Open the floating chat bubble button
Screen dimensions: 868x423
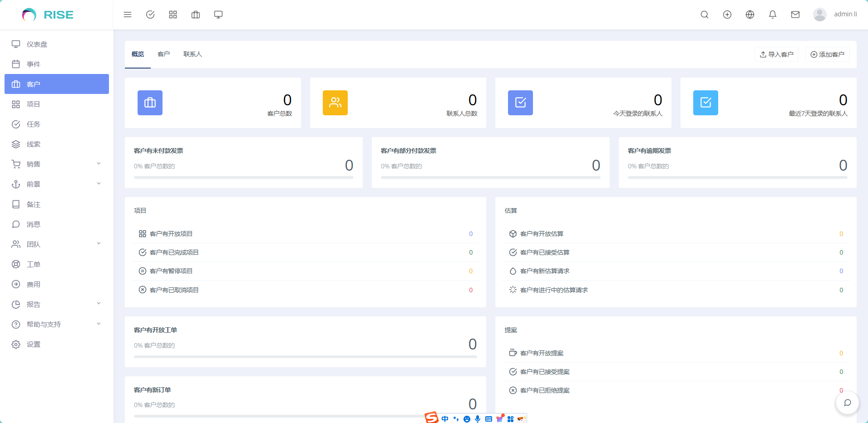[x=847, y=403]
